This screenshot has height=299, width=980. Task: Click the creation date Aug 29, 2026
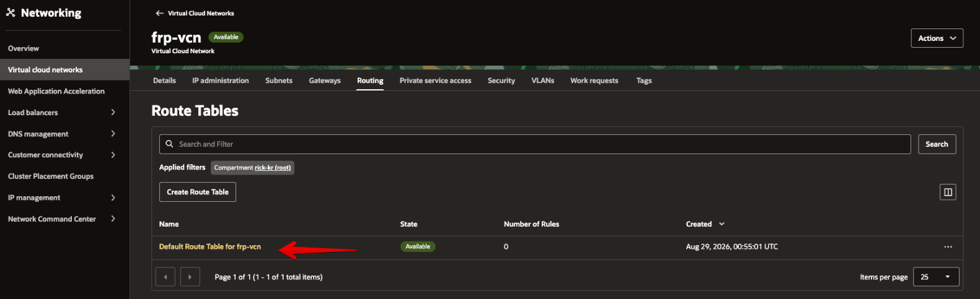coord(731,246)
